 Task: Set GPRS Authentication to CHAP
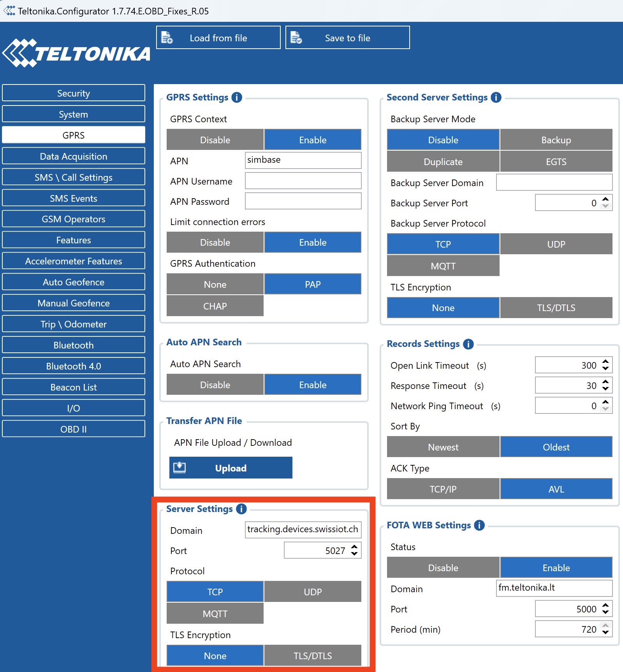tap(215, 306)
